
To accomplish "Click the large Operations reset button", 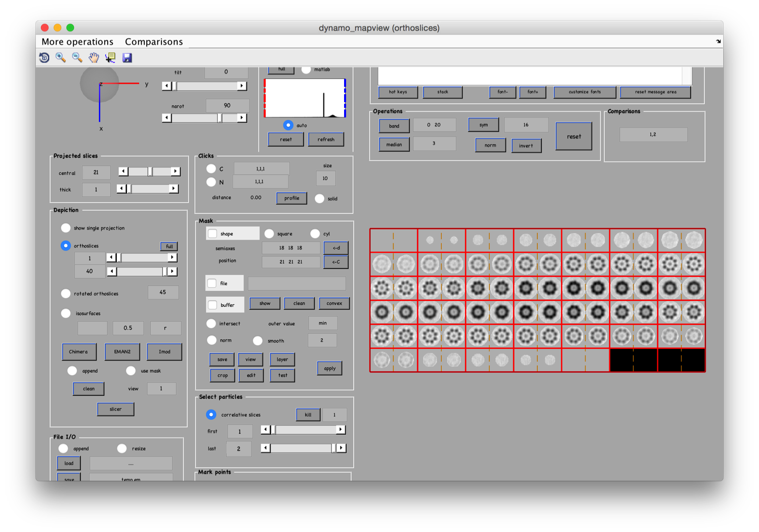I will point(574,137).
